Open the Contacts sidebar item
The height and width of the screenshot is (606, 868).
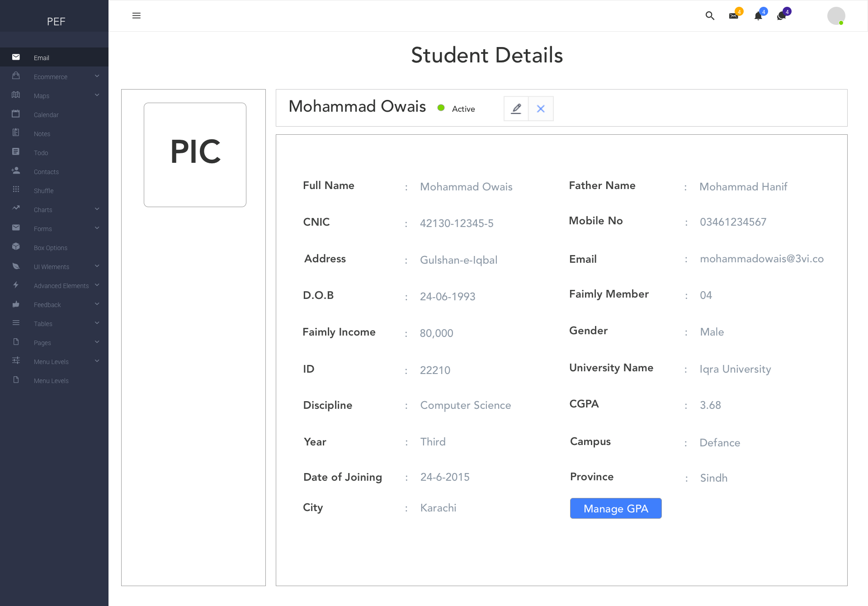tap(54, 171)
